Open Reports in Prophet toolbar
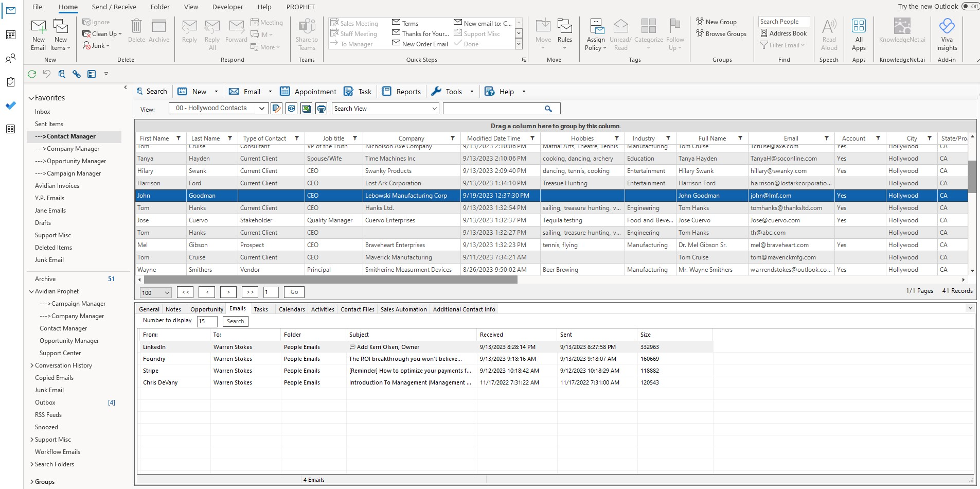This screenshot has height=489, width=980. pos(401,92)
